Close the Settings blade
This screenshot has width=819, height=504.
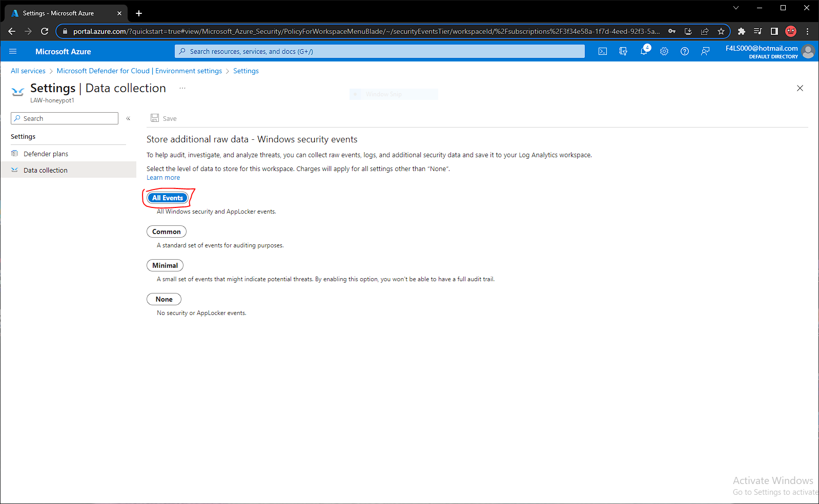click(800, 88)
